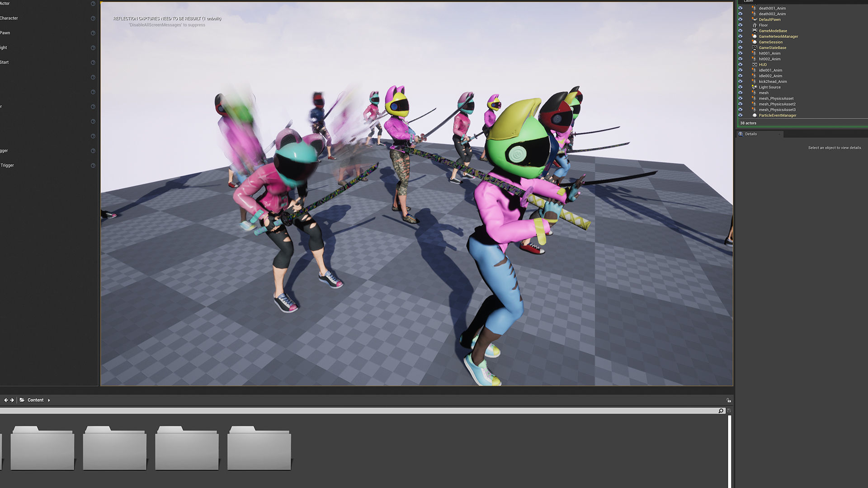Select Content path in breadcrumb
Screen dimensions: 868x488
coord(36,400)
